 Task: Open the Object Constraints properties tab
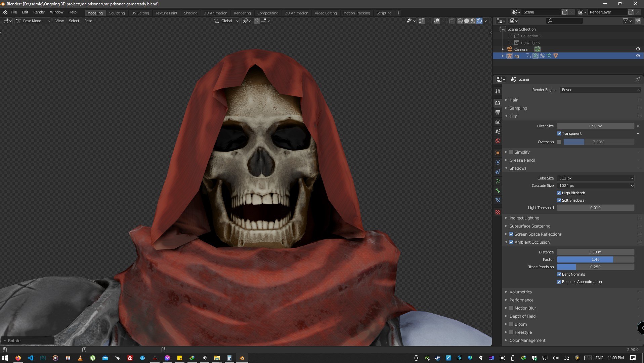click(498, 172)
